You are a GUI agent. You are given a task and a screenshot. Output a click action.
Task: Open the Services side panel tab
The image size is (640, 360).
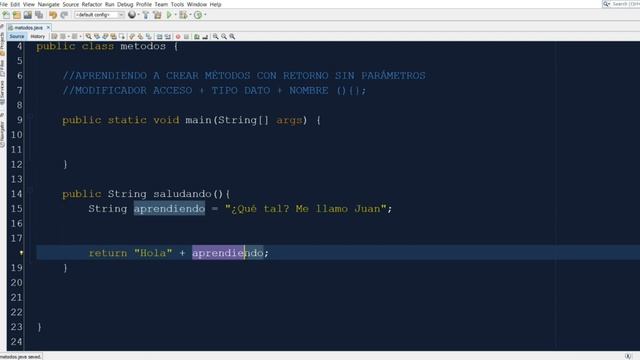coord(2,92)
